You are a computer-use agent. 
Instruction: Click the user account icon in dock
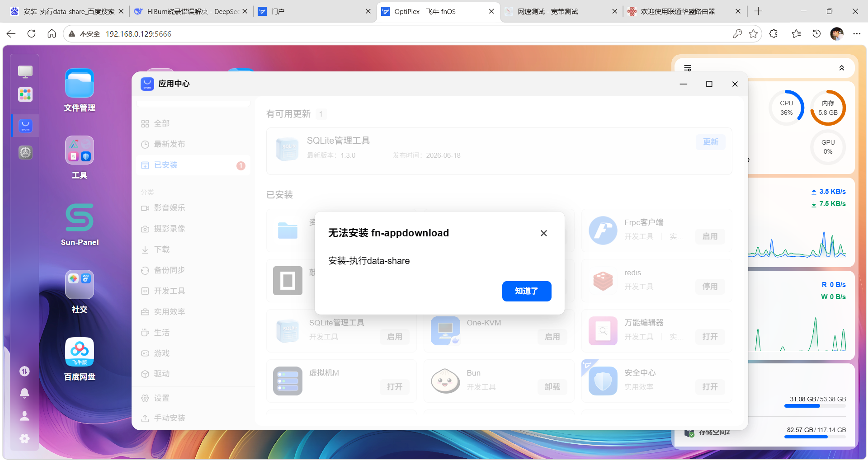click(x=25, y=416)
